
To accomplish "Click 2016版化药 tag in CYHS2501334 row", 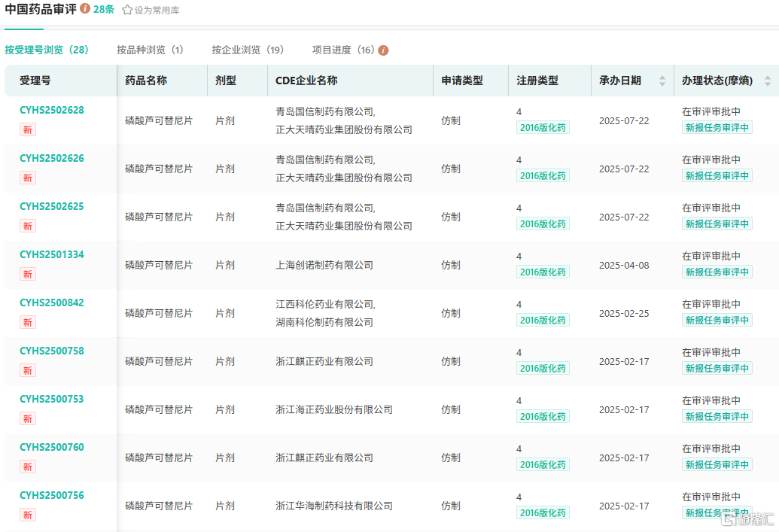I will pos(543,272).
